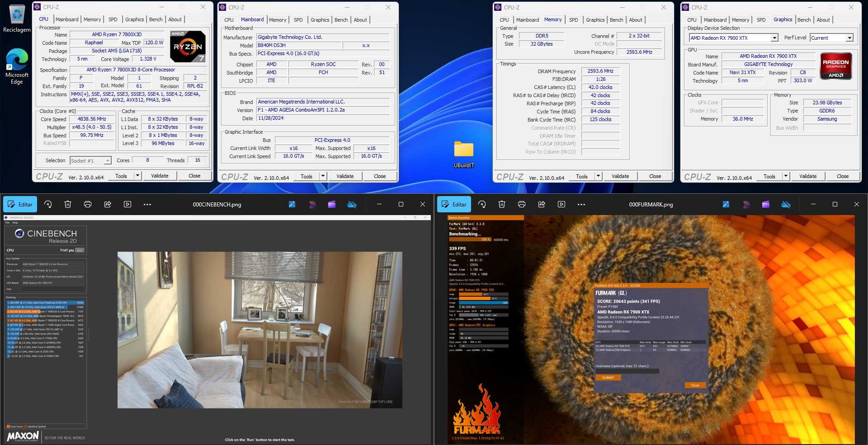Start slideshow in the 000CINEBENCH.png window

(x=127, y=204)
